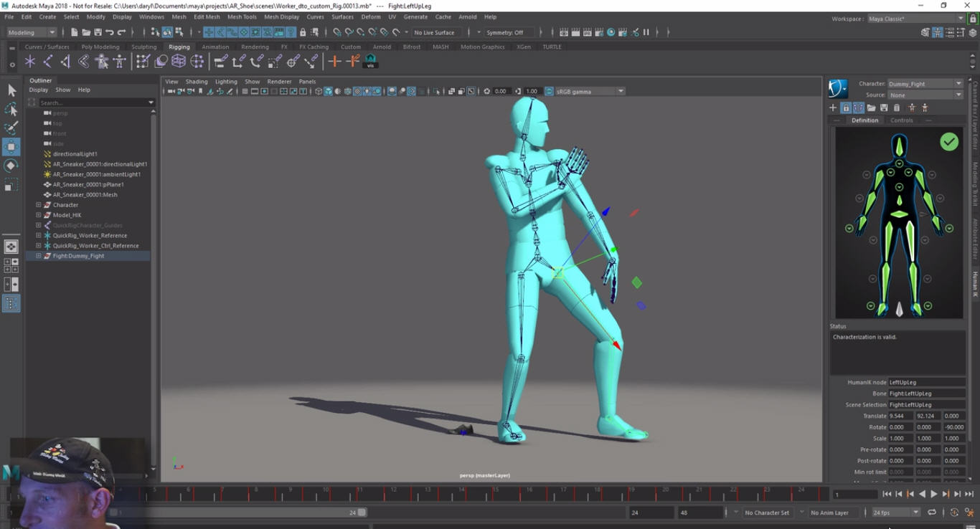Activate the Scale tool in the toolbox
Image resolution: width=980 pixels, height=529 pixels.
11,185
